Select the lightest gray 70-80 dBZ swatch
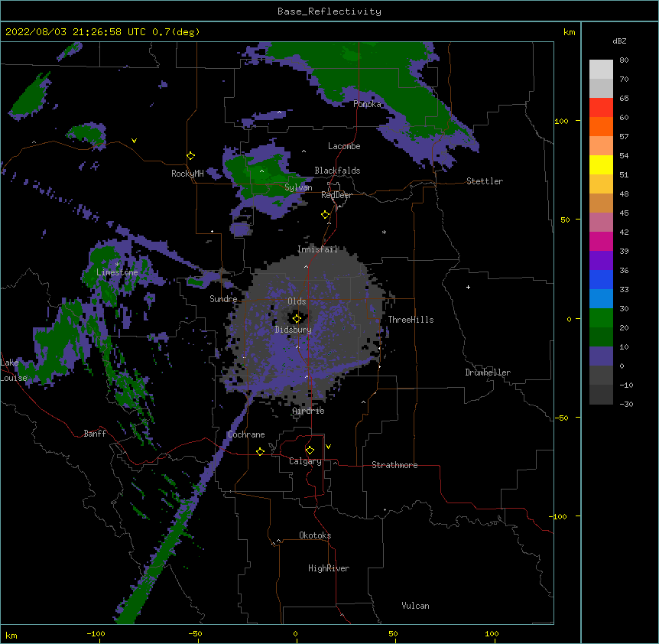 pyautogui.click(x=601, y=70)
